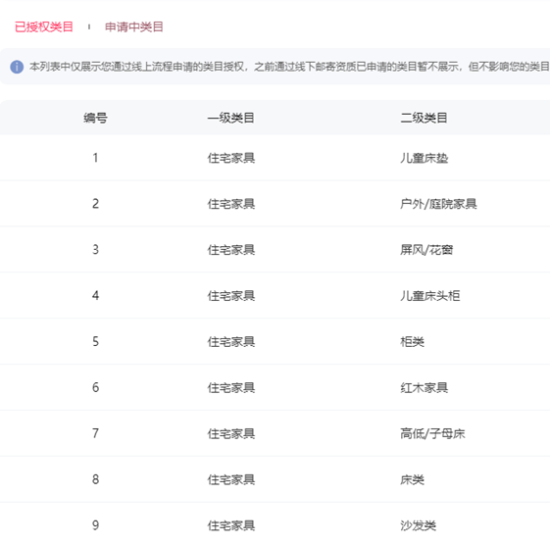Switch to the 已授权类目 tab
The height and width of the screenshot is (544, 550).
[44, 27]
